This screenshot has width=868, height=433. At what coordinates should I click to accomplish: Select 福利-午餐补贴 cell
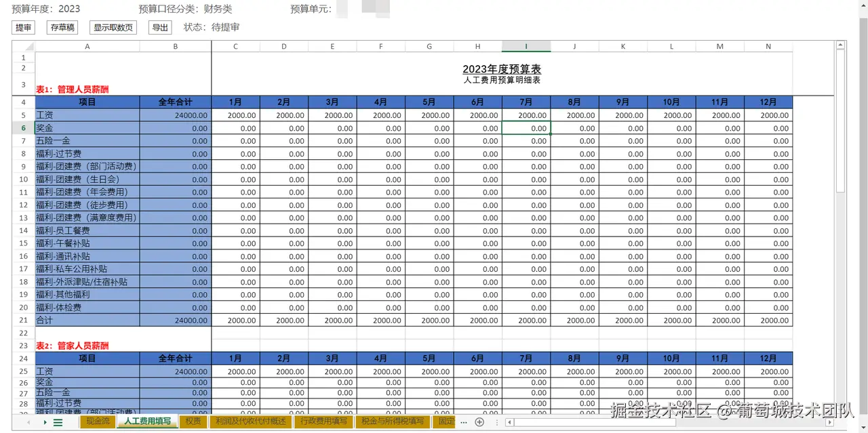pyautogui.click(x=87, y=243)
